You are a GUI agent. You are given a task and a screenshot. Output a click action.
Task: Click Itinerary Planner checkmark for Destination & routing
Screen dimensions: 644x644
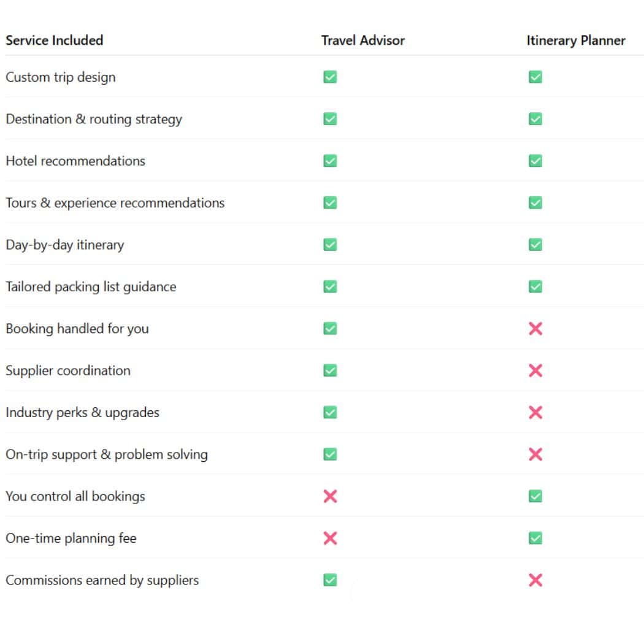(x=535, y=119)
